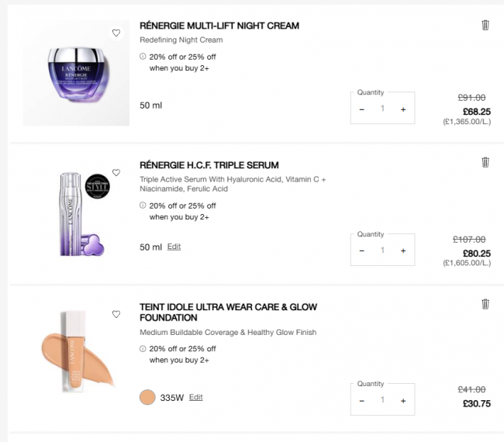Add one more Teint Idole Foundation
Viewport: 504px width, 442px height.
pos(403,401)
